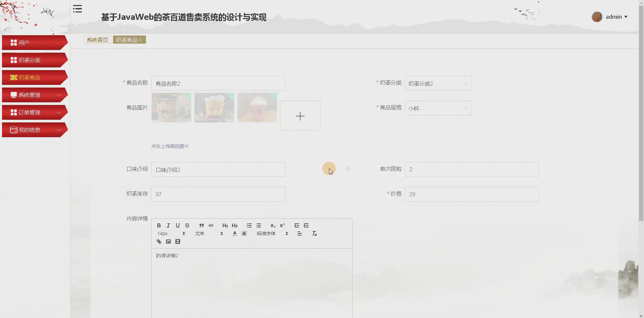This screenshot has height=318, width=644.
Task: Toggle an ordered list in the editor
Action: (249, 225)
